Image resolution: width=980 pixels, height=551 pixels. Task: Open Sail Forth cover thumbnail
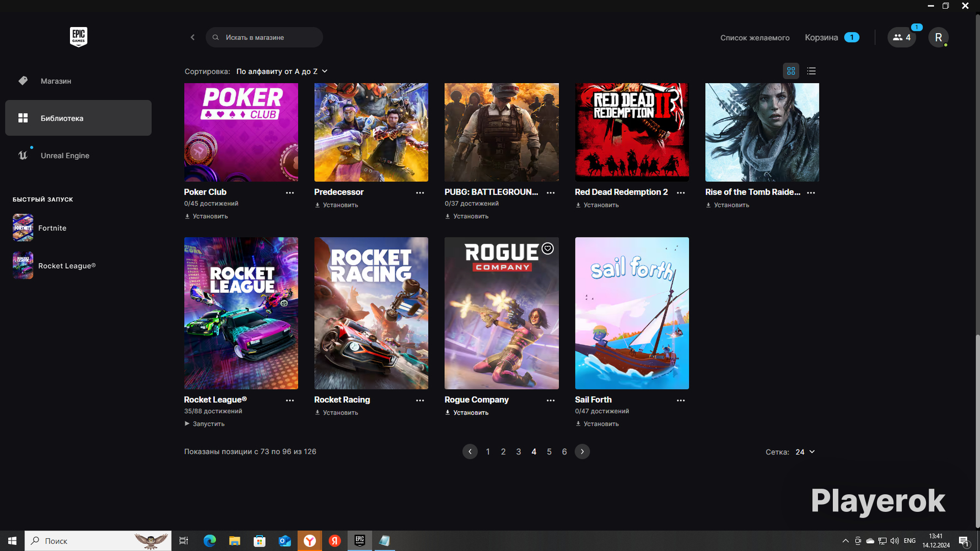point(632,313)
